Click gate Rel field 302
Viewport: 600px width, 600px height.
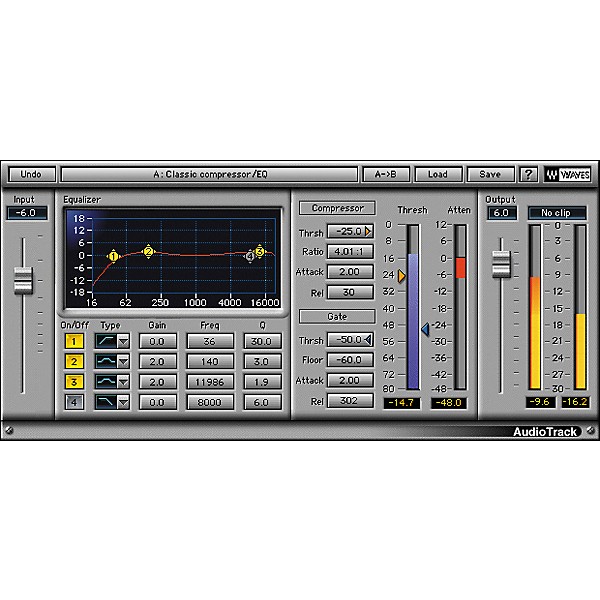click(350, 401)
